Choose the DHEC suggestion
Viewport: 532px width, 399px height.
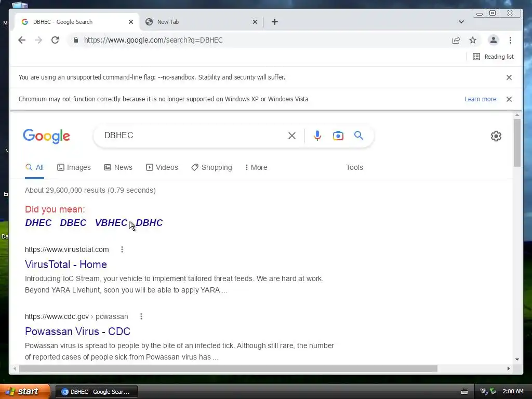click(x=38, y=222)
